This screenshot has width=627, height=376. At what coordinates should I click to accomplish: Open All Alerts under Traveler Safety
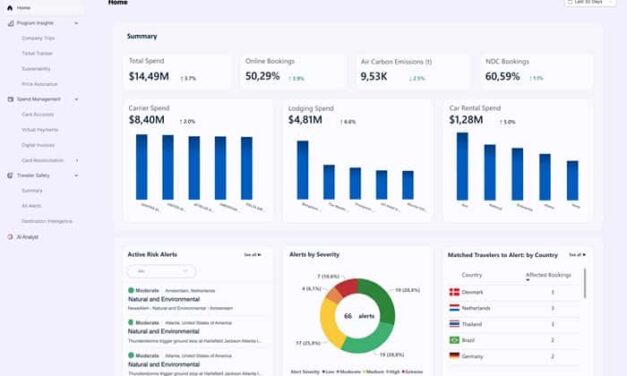point(31,206)
